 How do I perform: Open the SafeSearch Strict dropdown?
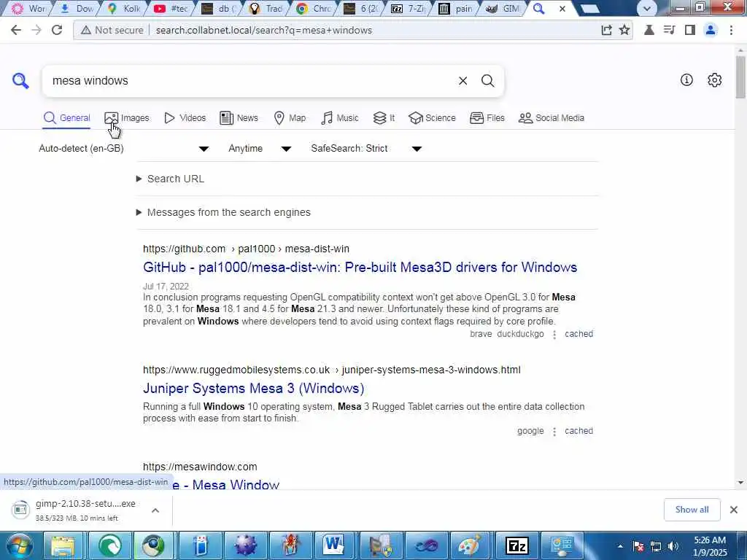pos(366,149)
